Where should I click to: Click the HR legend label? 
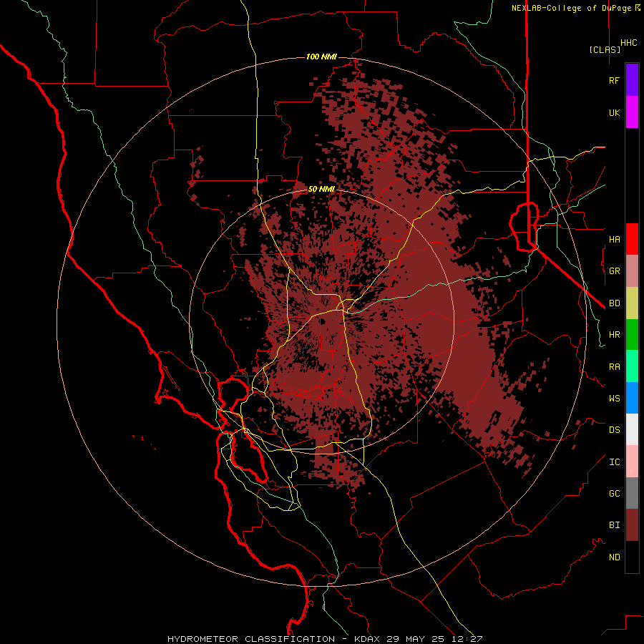tap(614, 335)
